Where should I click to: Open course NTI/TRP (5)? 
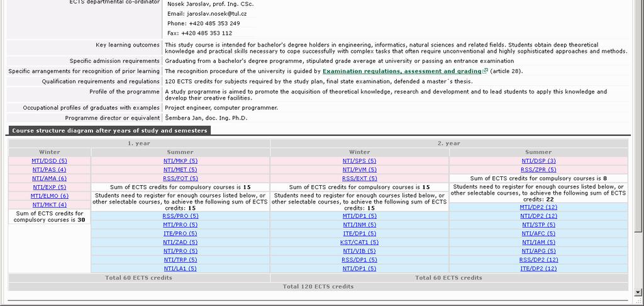click(180, 259)
